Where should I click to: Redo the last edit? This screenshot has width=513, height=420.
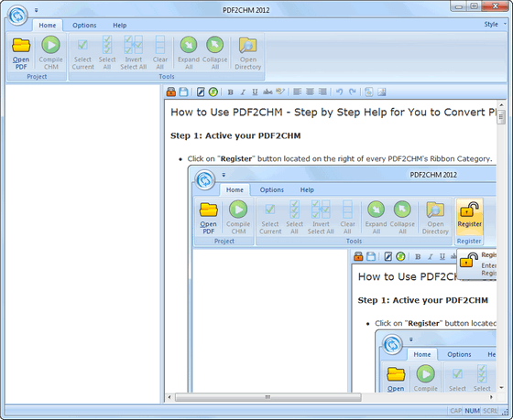click(x=352, y=92)
